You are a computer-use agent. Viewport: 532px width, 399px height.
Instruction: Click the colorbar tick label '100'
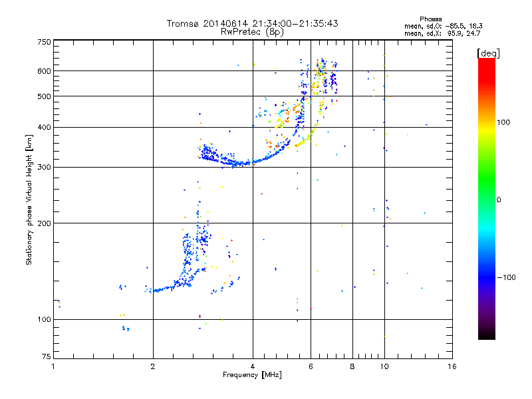[503, 122]
